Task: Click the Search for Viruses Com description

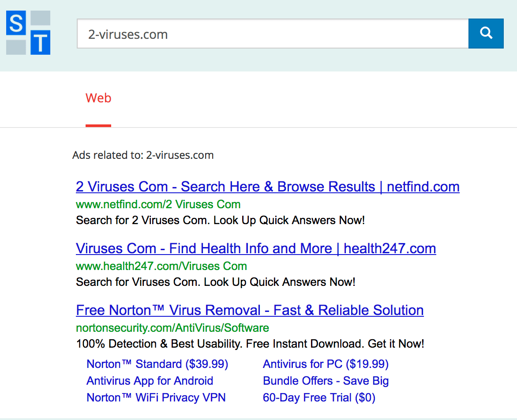Action: coord(216,282)
